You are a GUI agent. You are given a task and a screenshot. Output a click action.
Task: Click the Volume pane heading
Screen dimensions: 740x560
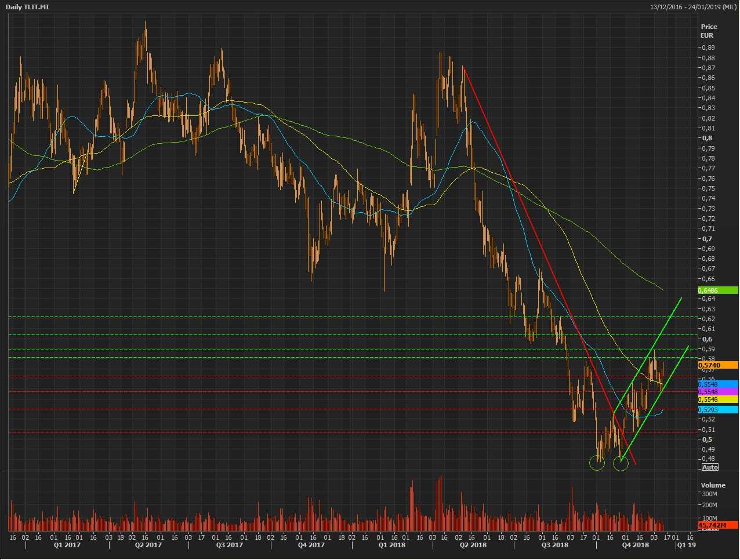pyautogui.click(x=713, y=485)
